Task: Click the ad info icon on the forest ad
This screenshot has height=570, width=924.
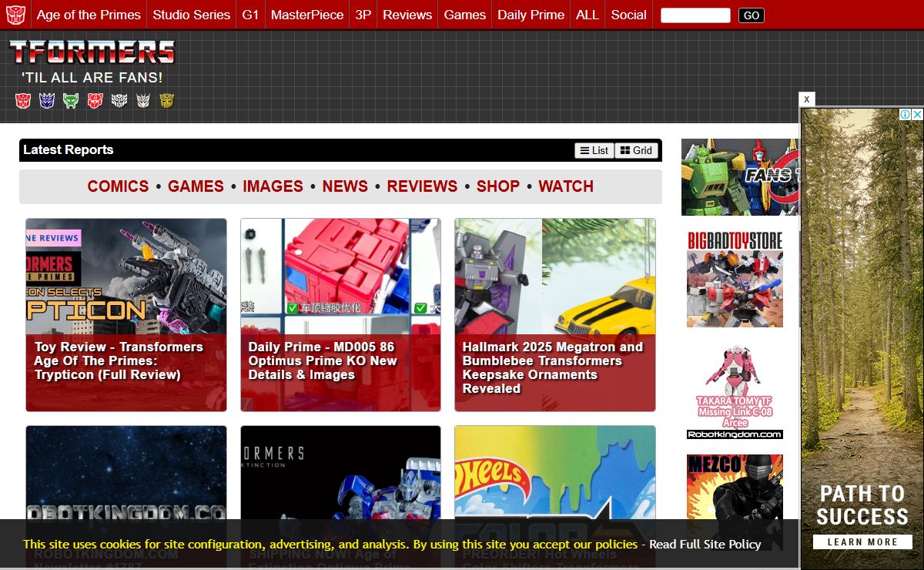Action: click(x=906, y=115)
